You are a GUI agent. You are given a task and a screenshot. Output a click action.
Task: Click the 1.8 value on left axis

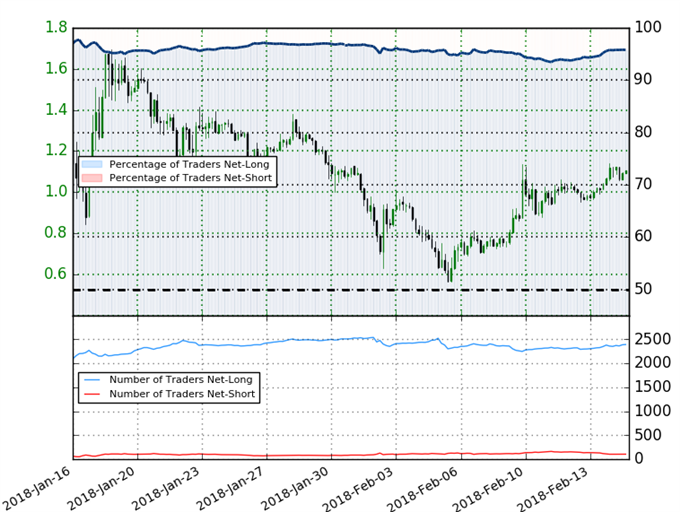[56, 27]
